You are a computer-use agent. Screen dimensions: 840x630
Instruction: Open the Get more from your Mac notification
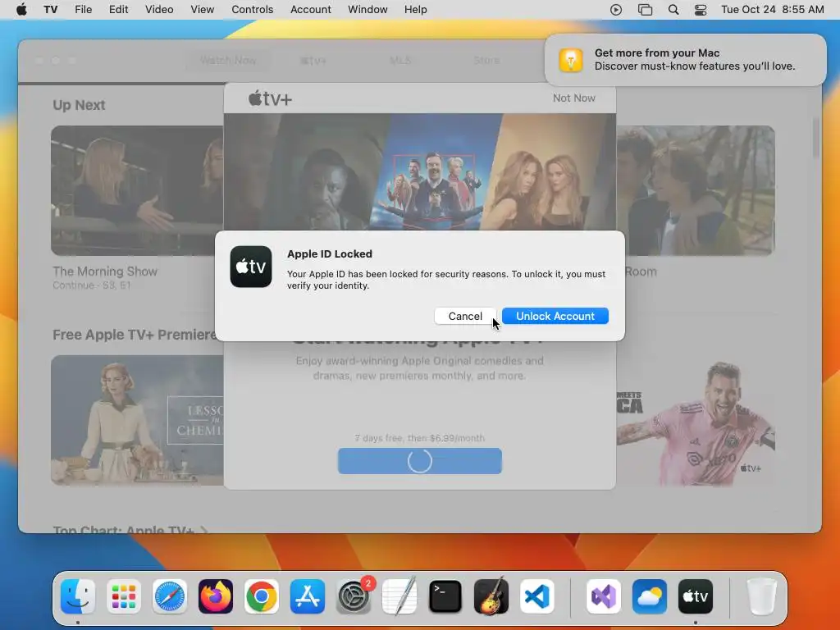click(685, 60)
